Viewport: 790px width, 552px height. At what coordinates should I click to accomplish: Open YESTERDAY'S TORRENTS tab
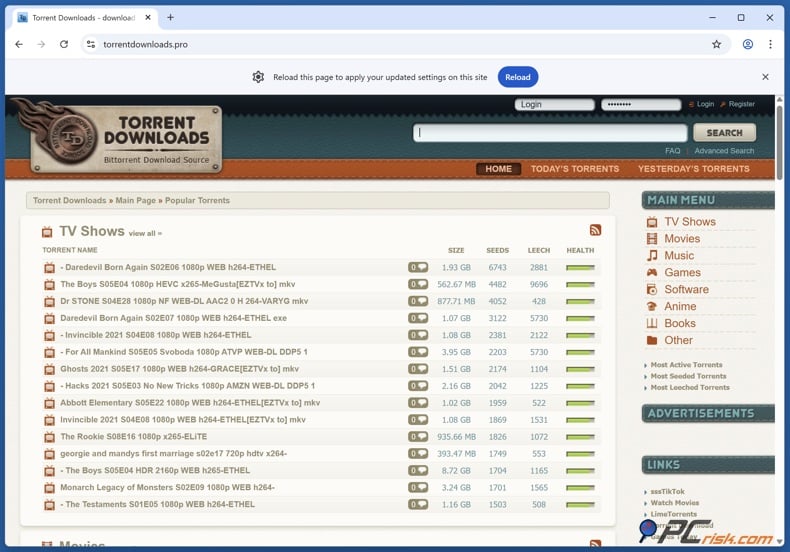click(694, 169)
